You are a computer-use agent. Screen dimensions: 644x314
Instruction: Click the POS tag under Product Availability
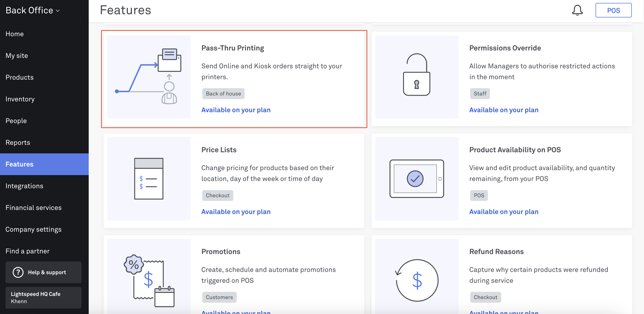479,195
